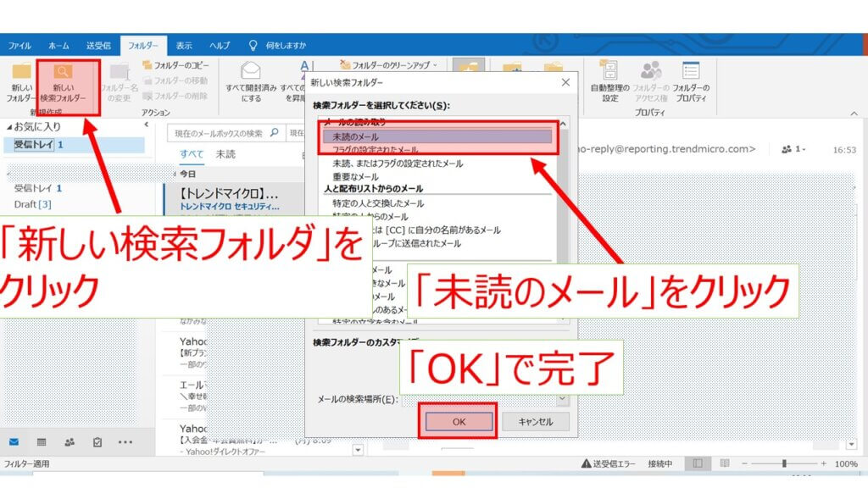Open Tasks view in navigation bar
Image resolution: width=868 pixels, height=488 pixels.
tap(97, 441)
